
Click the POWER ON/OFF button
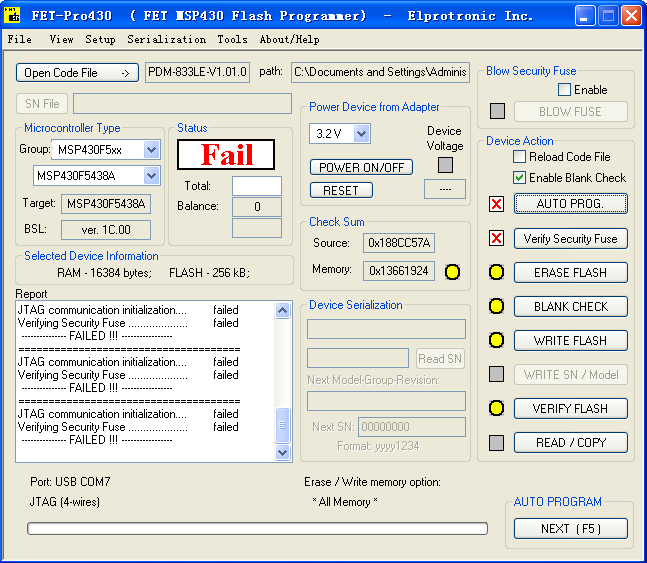pos(361,167)
